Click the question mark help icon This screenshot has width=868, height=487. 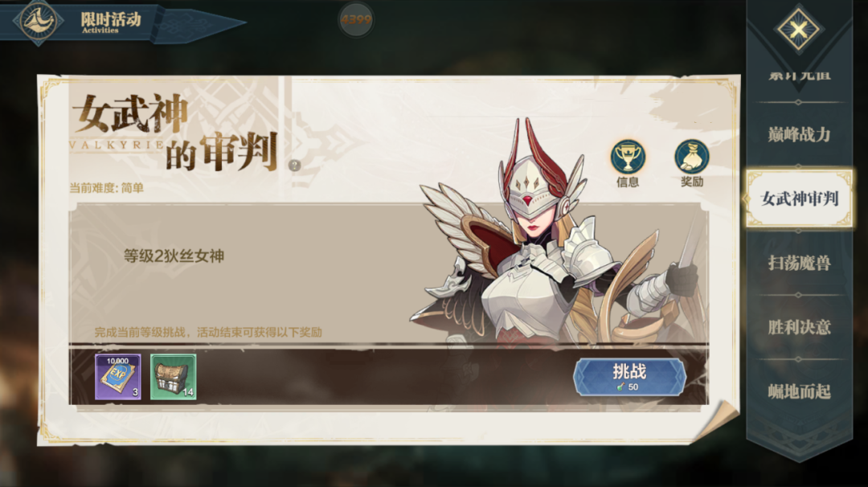[294, 165]
